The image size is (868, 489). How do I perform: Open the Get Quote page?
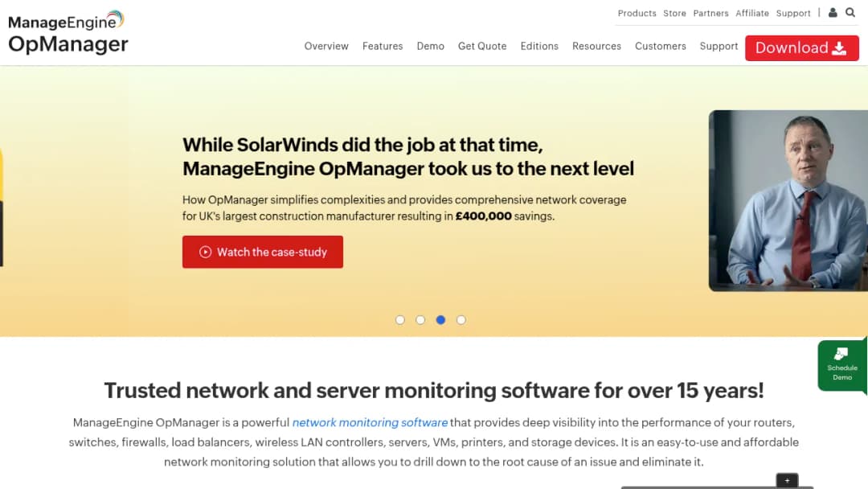coord(482,47)
